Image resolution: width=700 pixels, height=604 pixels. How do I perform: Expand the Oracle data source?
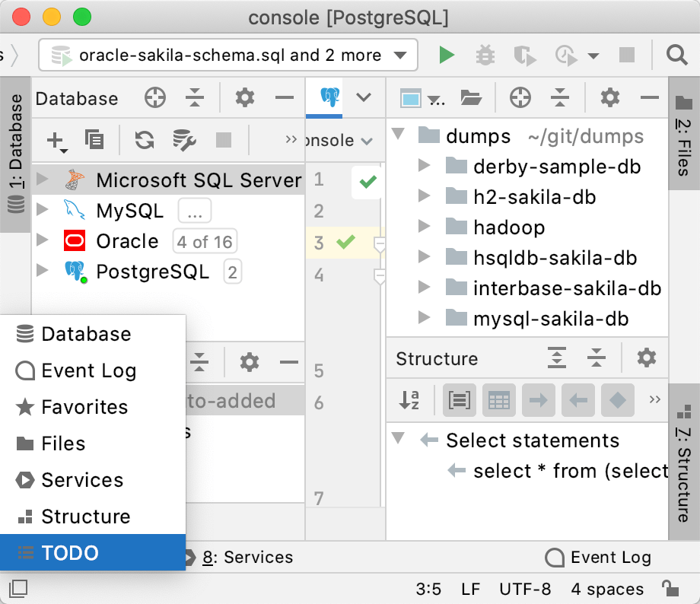(x=43, y=240)
